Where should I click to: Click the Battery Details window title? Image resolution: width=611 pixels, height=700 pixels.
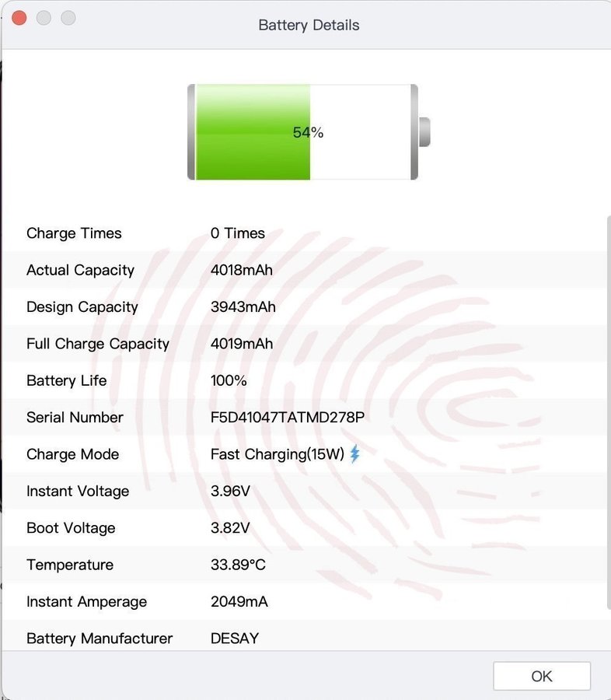point(309,25)
